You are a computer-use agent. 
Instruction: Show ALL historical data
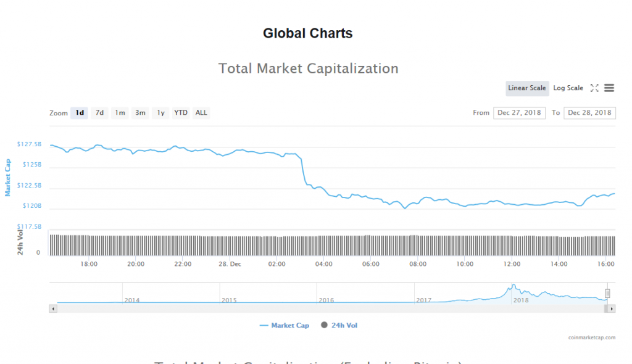click(201, 113)
